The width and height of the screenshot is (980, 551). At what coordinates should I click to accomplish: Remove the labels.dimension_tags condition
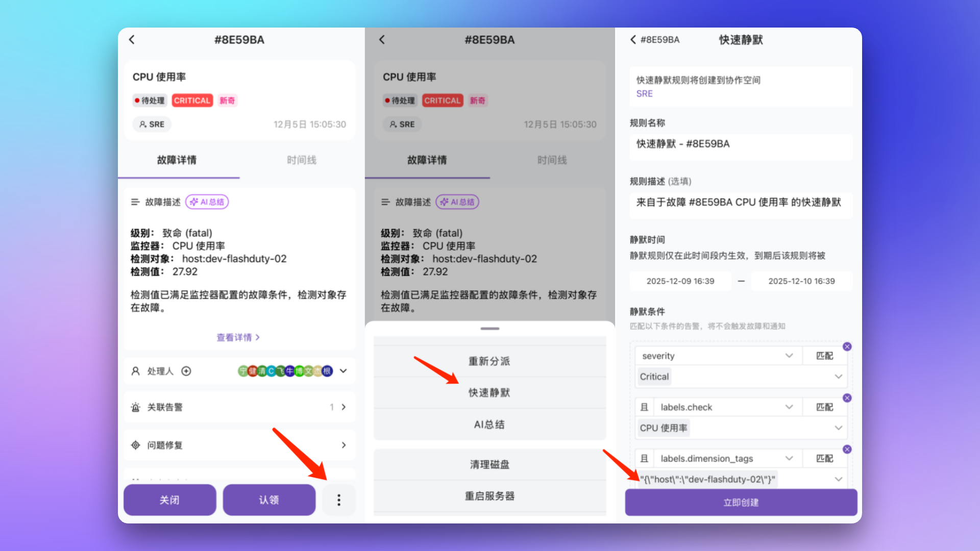pos(847,449)
